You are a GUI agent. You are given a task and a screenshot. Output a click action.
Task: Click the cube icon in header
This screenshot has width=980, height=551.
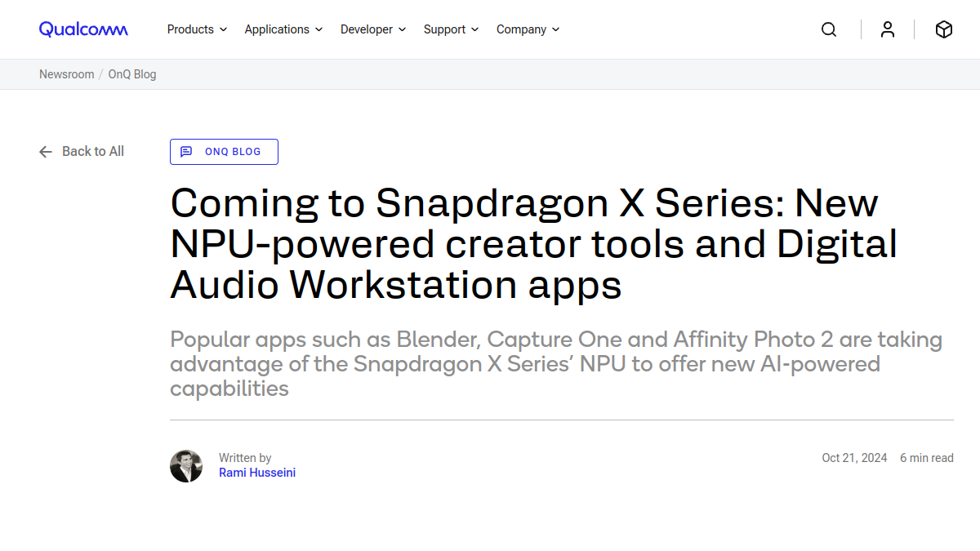point(944,29)
